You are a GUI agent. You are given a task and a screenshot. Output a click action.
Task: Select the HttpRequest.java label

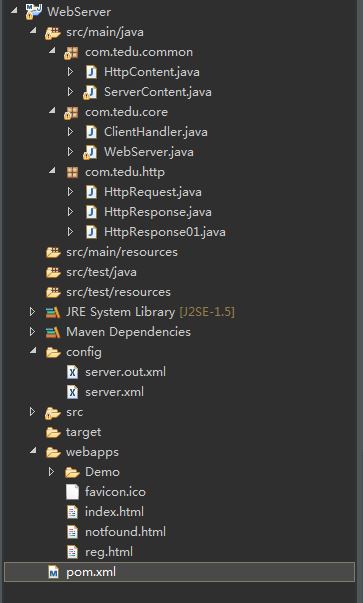pyautogui.click(x=153, y=192)
